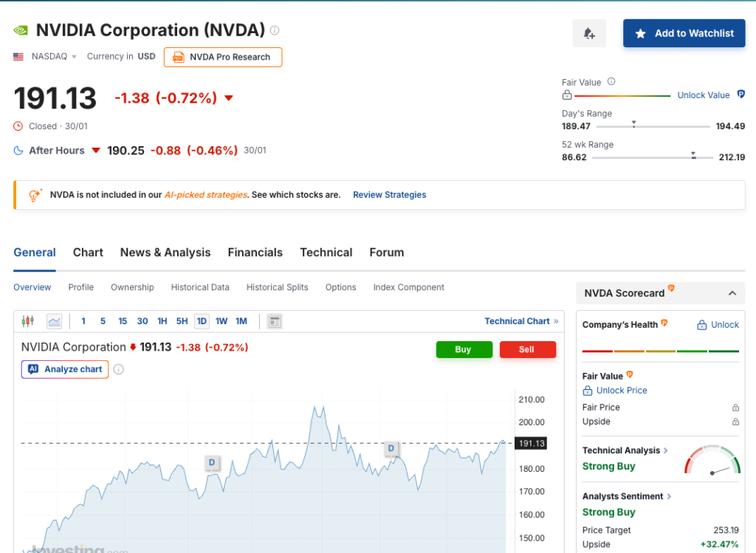This screenshot has height=553, width=756.
Task: Select the 1W chart interval
Action: (x=221, y=321)
